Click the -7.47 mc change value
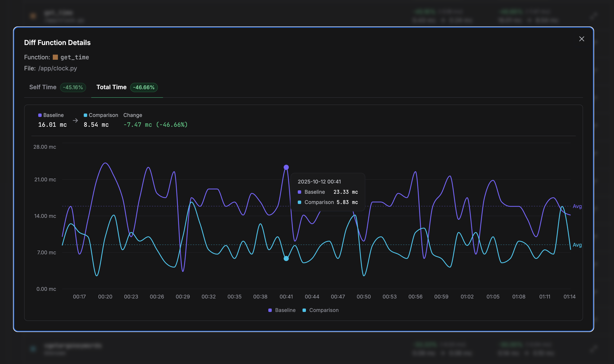614x364 pixels. tap(138, 125)
